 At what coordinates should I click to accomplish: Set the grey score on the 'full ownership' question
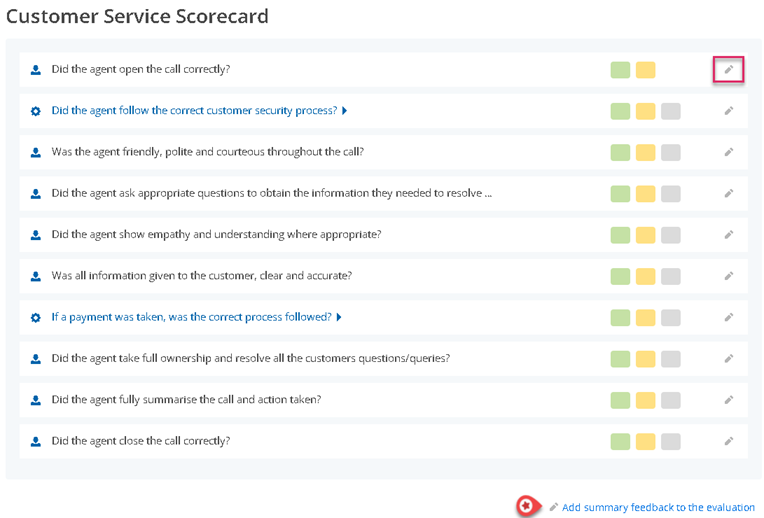[670, 358]
